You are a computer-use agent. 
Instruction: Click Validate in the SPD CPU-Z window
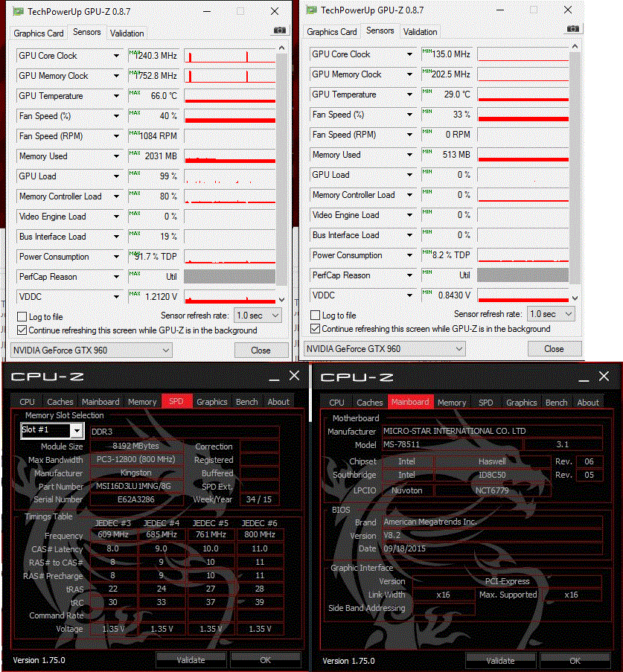[x=191, y=660]
